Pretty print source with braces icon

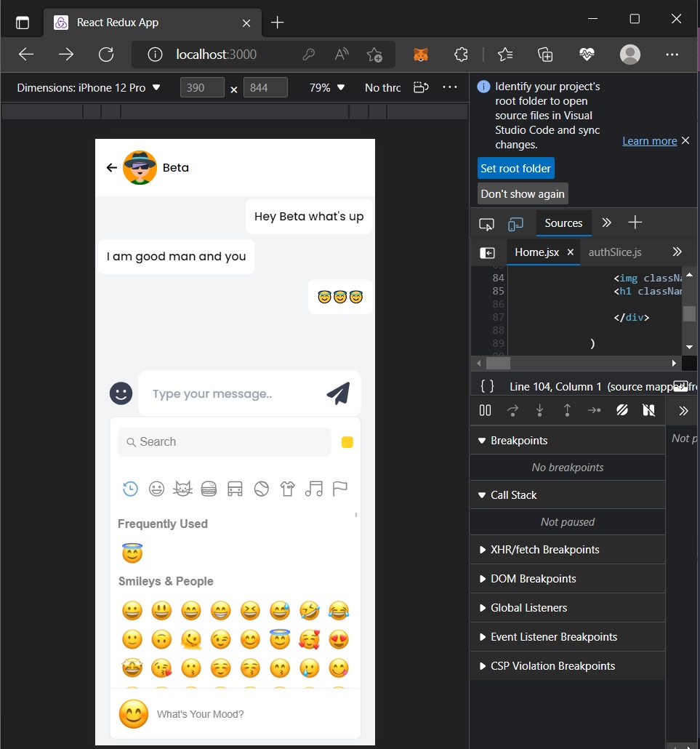point(487,386)
